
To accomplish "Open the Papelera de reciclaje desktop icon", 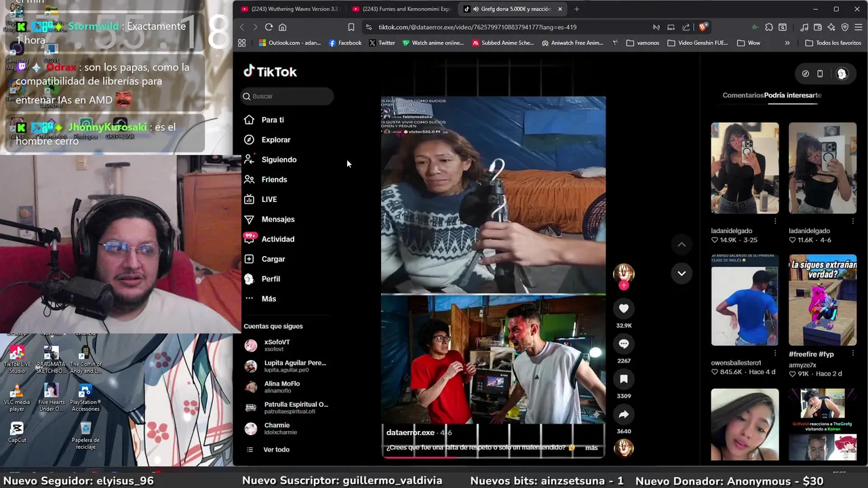I will [x=85, y=435].
